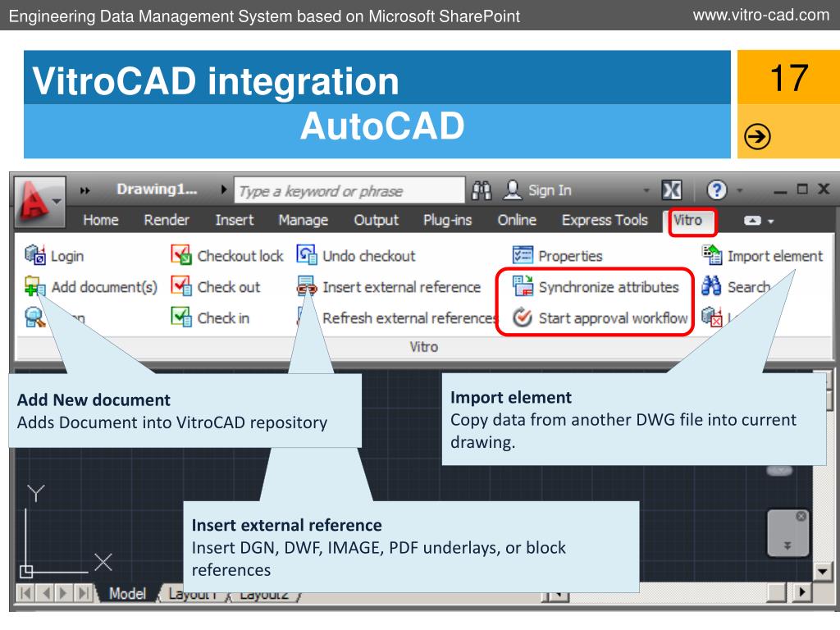Click the horizontal scrollbar right arrow

click(x=802, y=592)
